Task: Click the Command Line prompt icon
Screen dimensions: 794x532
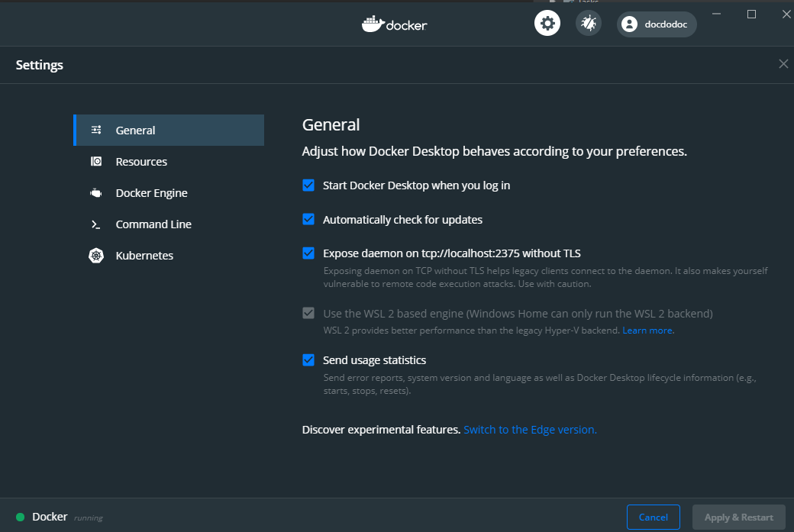Action: (x=95, y=224)
